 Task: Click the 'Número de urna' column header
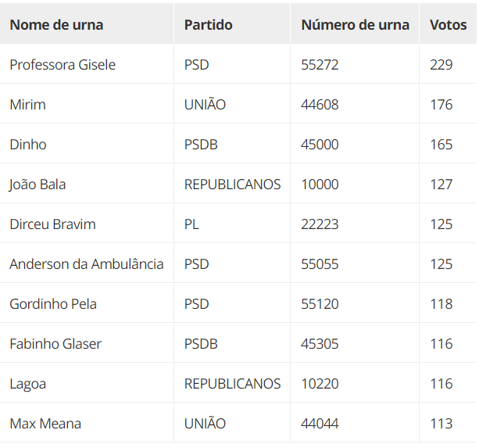coord(355,24)
